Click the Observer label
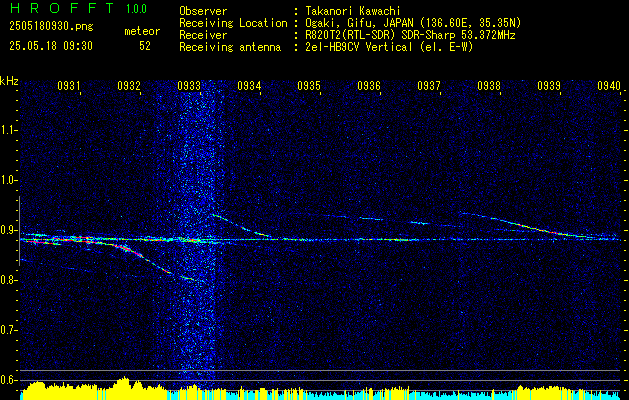The width and height of the screenshot is (629, 400). pyautogui.click(x=203, y=11)
